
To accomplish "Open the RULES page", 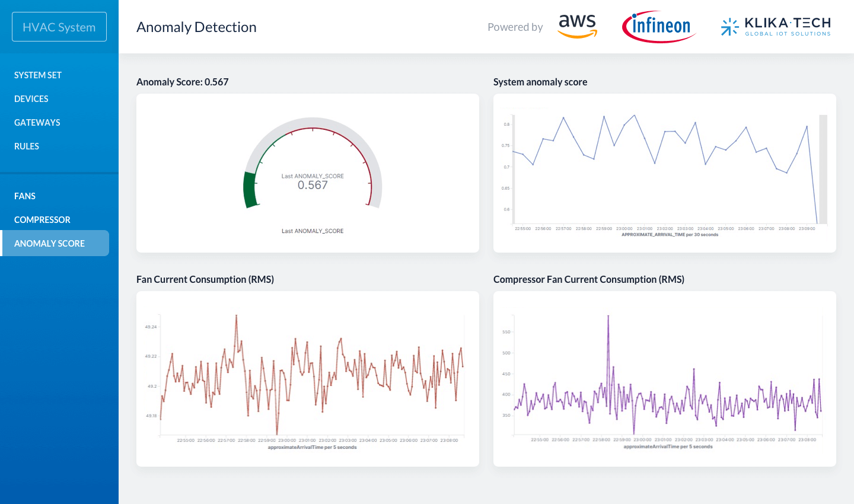I will coord(27,146).
